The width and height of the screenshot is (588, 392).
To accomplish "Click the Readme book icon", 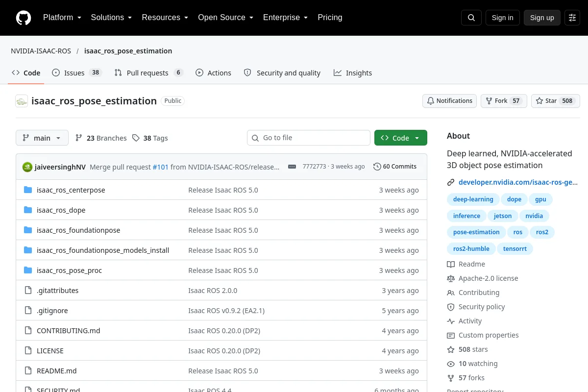I will (451, 264).
